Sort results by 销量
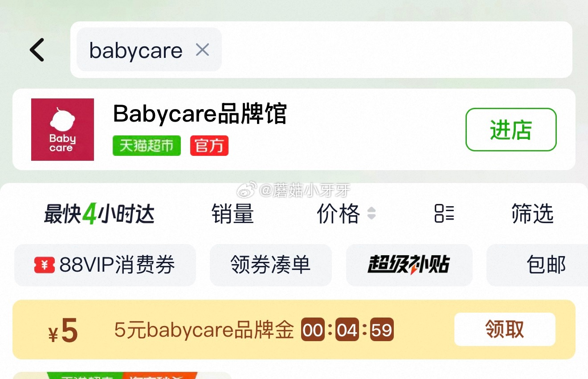The image size is (588, 379). (x=233, y=214)
